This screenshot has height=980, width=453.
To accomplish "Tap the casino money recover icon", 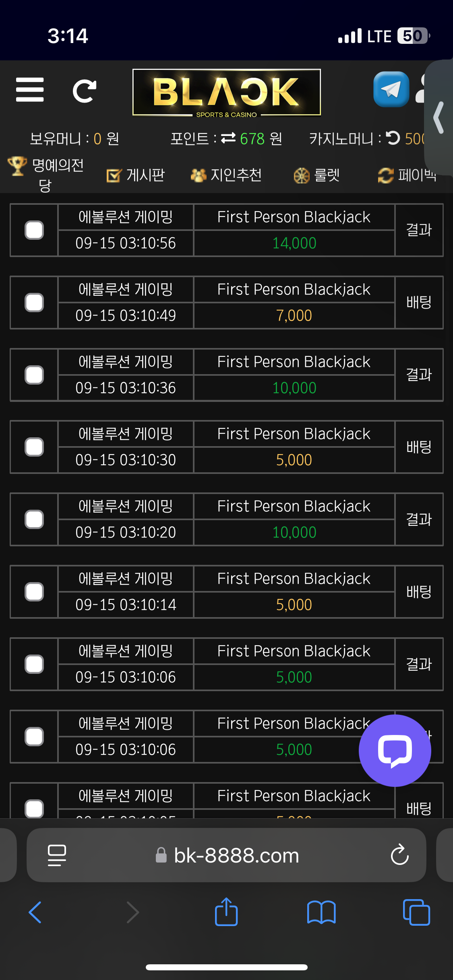I will (393, 138).
